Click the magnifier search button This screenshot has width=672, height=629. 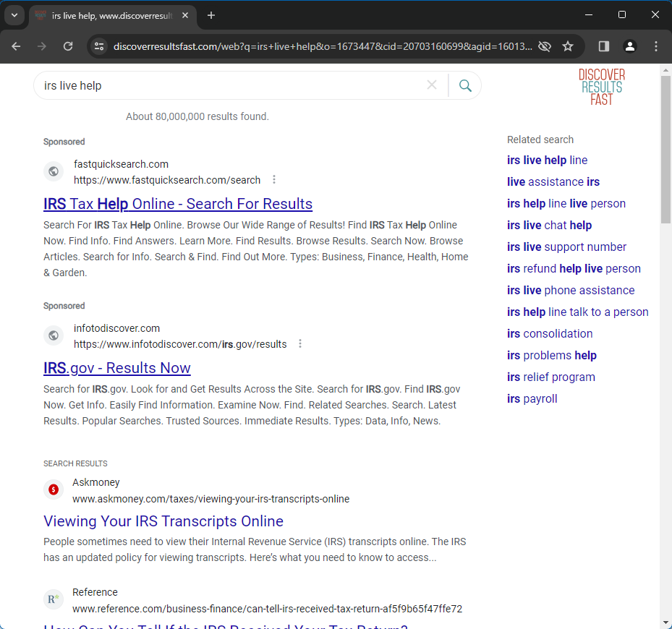[x=465, y=85]
